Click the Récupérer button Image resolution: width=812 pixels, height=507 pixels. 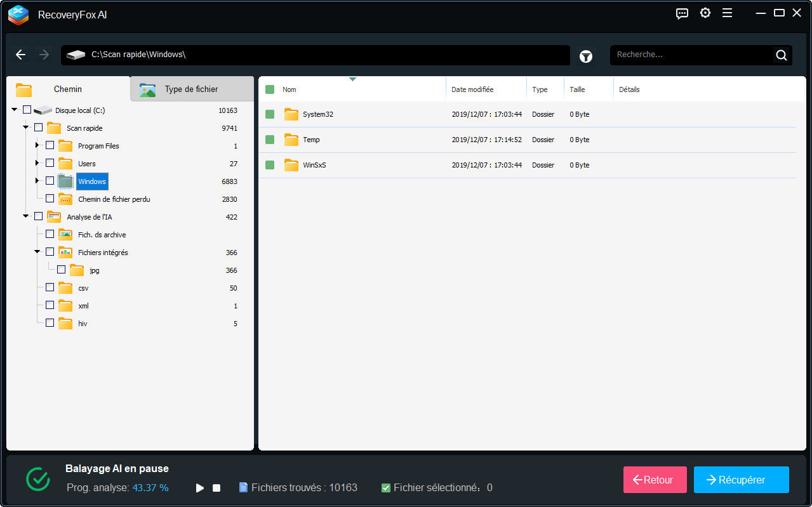(x=741, y=480)
